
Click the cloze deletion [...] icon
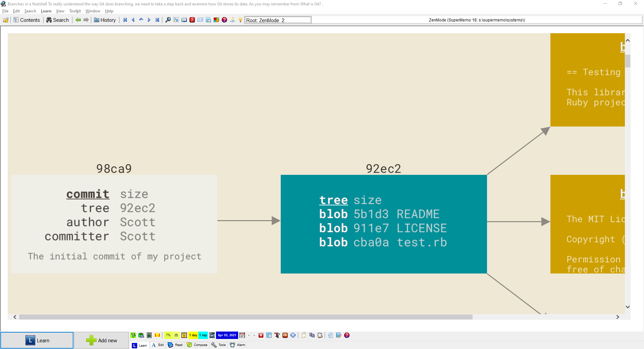tap(157, 335)
